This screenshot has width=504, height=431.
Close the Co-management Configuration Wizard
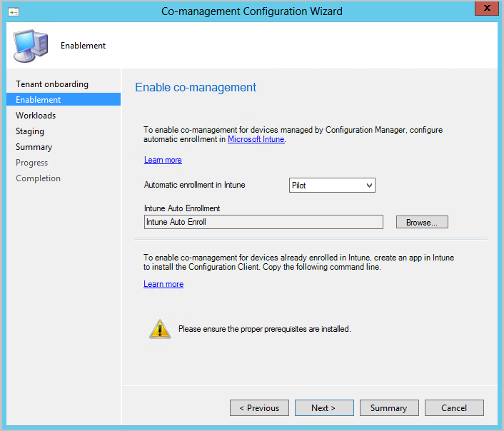(x=487, y=8)
